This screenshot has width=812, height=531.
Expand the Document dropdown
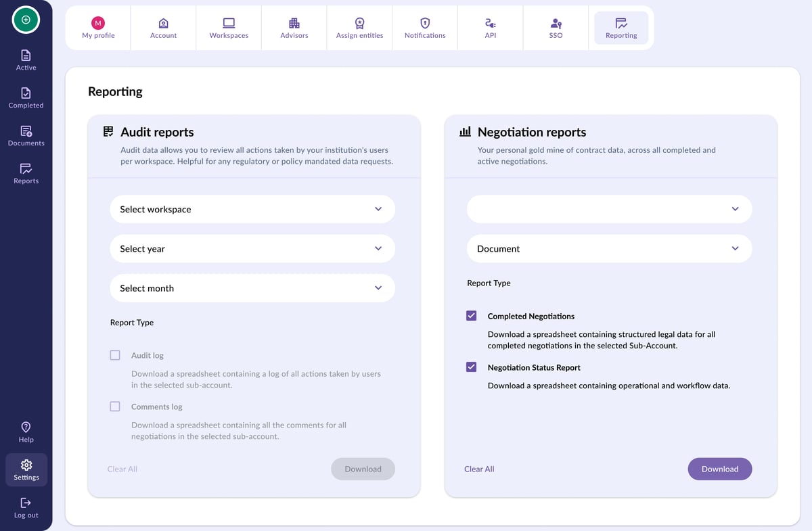coord(609,249)
